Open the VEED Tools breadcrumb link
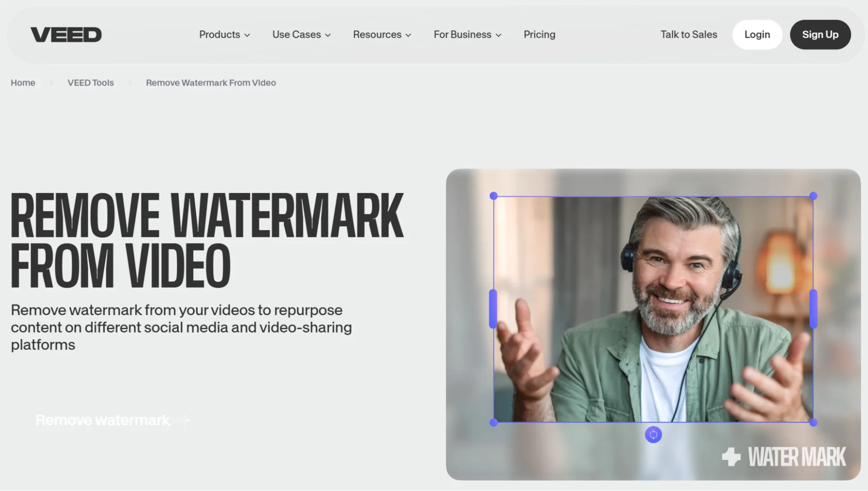 [x=90, y=83]
